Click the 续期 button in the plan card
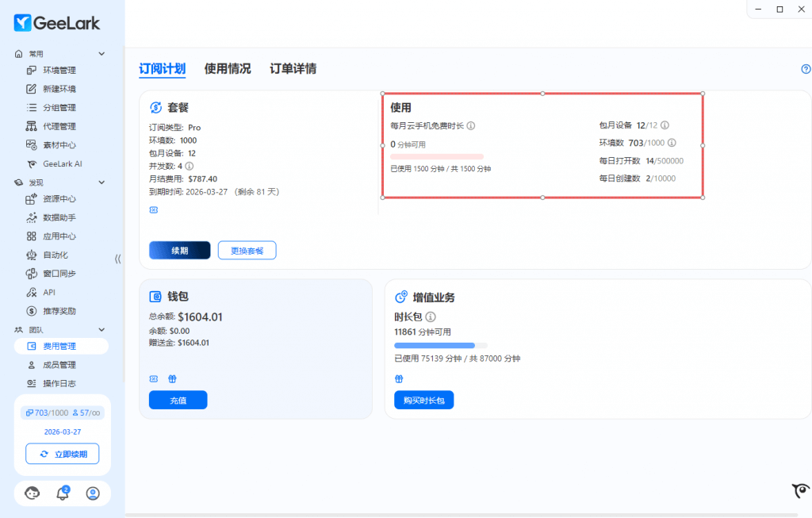 point(179,251)
